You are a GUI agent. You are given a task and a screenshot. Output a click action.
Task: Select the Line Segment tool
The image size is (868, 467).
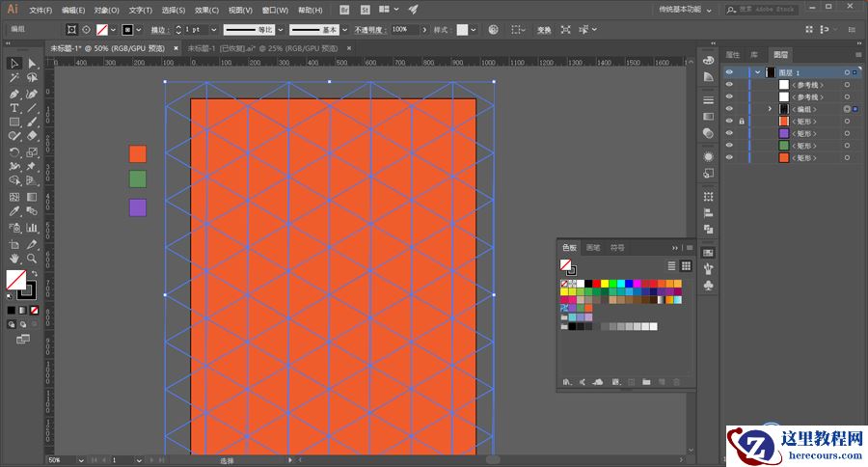point(32,108)
